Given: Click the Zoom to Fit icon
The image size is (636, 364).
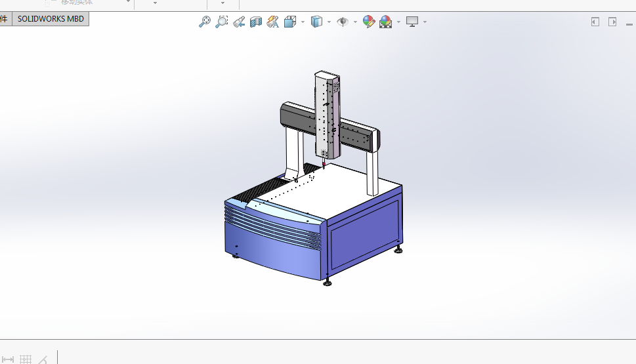Looking at the screenshot, I should [205, 22].
